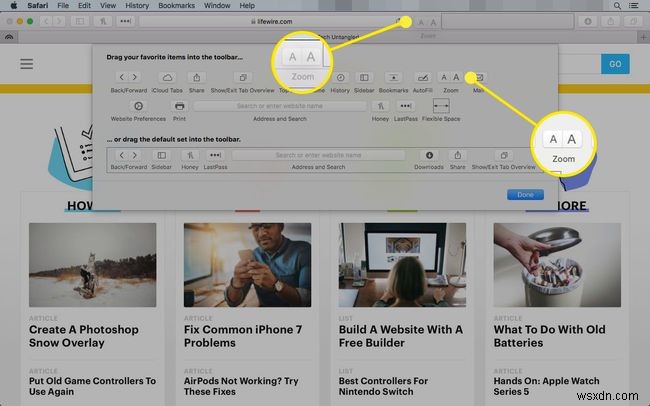The height and width of the screenshot is (406, 650).
Task: Click the Honey extension in Safari's toolbar
Action: [103, 21]
